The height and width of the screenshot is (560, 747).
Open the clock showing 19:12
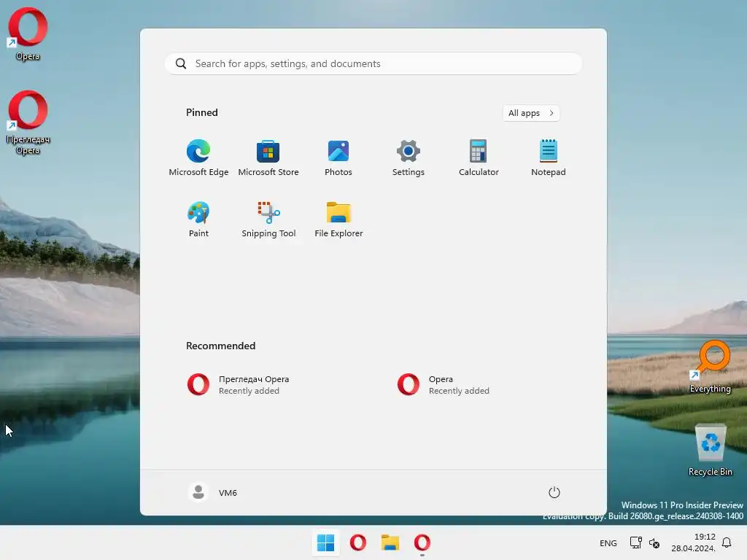click(x=693, y=542)
